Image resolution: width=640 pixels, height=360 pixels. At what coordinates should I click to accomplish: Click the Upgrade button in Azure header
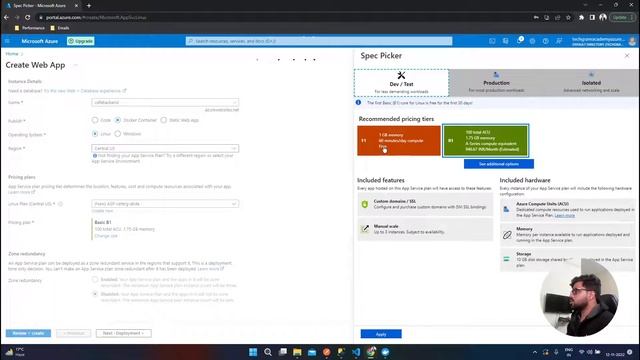point(80,41)
